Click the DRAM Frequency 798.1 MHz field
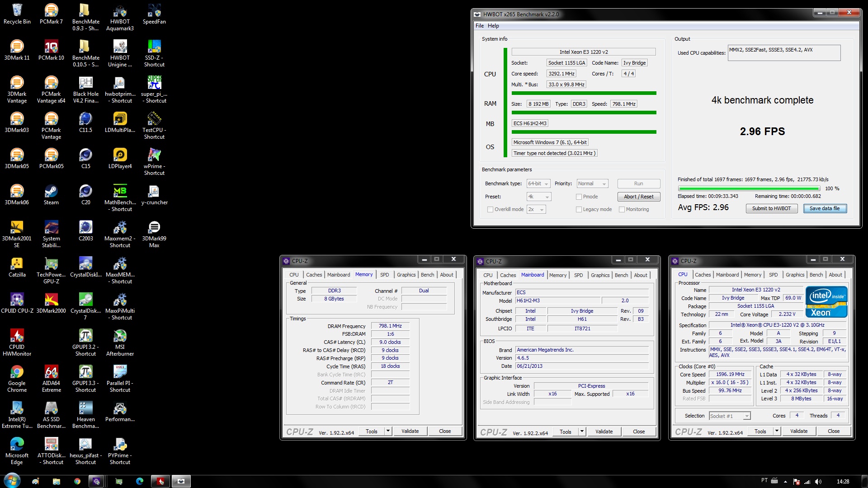Viewport: 868px width, 488px height. (390, 326)
